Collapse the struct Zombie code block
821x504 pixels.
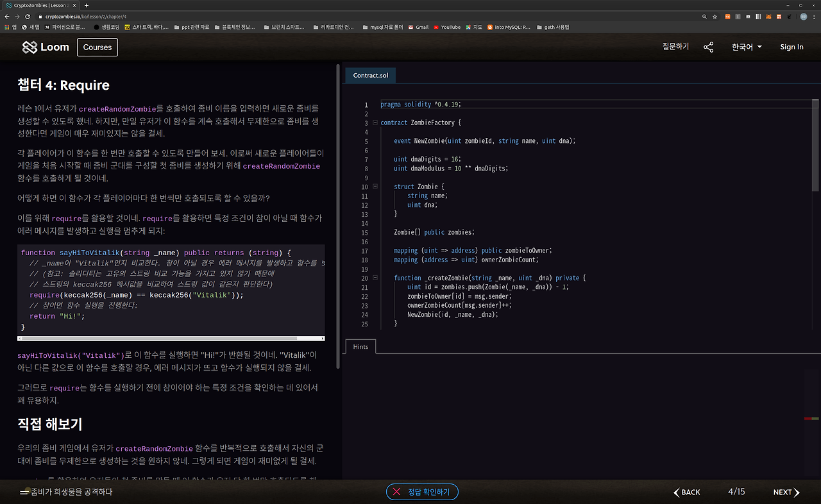click(x=375, y=187)
